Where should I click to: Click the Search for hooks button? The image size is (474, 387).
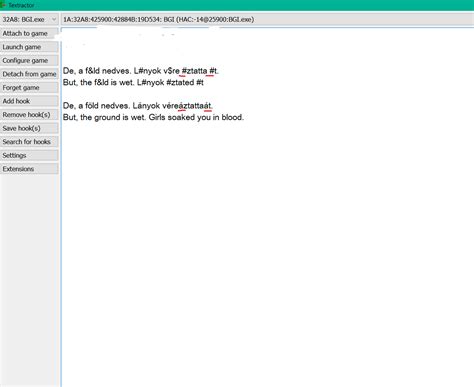(x=29, y=142)
